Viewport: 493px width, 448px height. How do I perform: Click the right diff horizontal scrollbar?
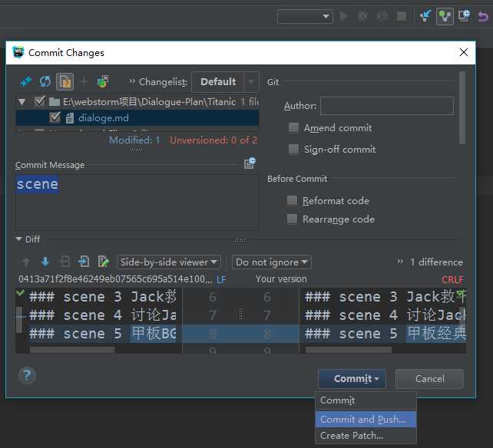click(x=349, y=350)
